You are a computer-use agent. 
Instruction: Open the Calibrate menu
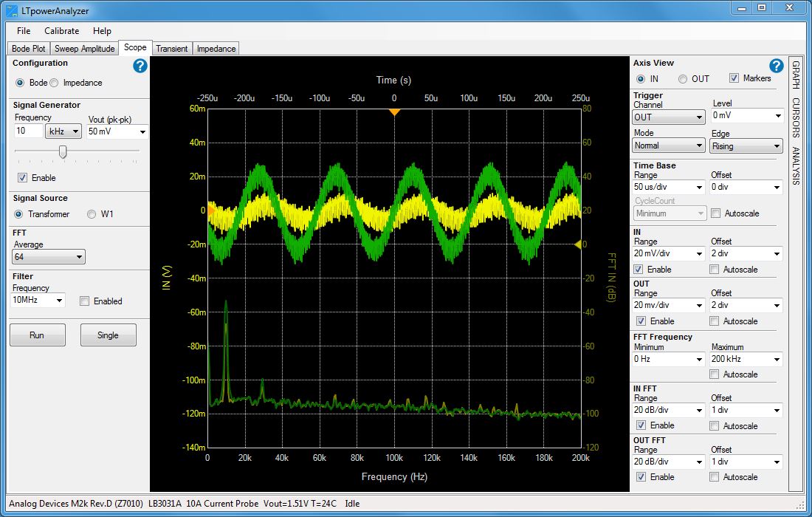click(62, 31)
